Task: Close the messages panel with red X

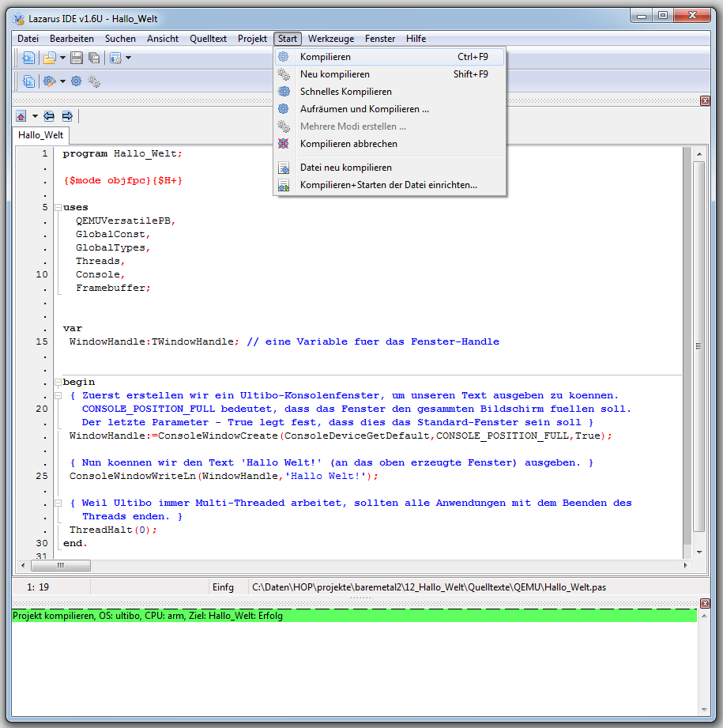Action: [x=705, y=604]
